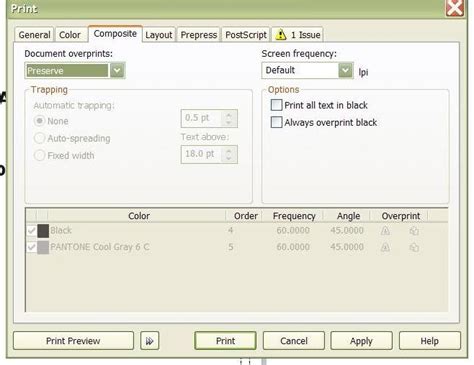
Task: Click order value 4 in Black row
Action: (x=230, y=230)
